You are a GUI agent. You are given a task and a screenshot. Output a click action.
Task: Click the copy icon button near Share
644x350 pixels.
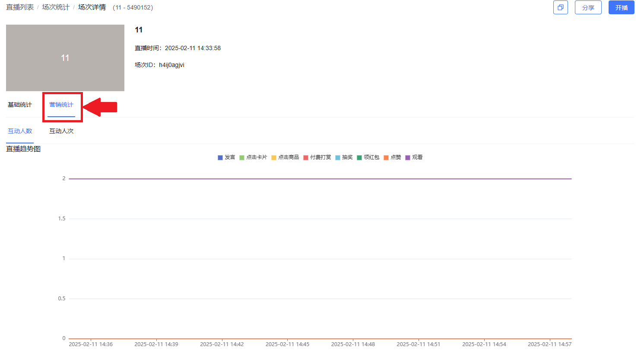click(560, 7)
